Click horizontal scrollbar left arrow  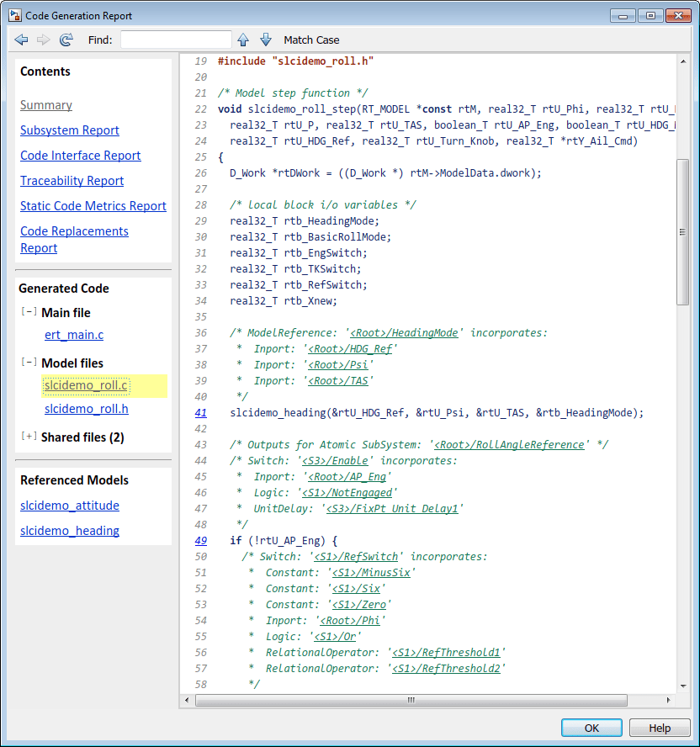tap(187, 700)
